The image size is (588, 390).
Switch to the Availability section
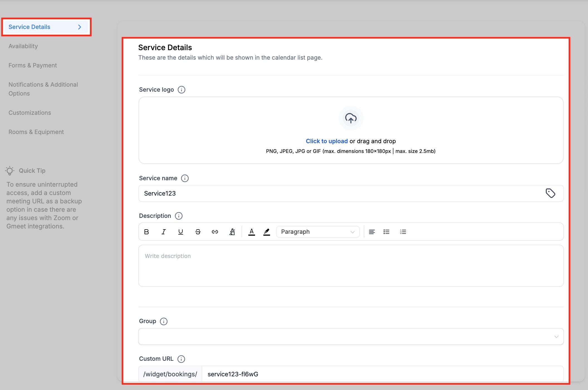click(x=23, y=46)
